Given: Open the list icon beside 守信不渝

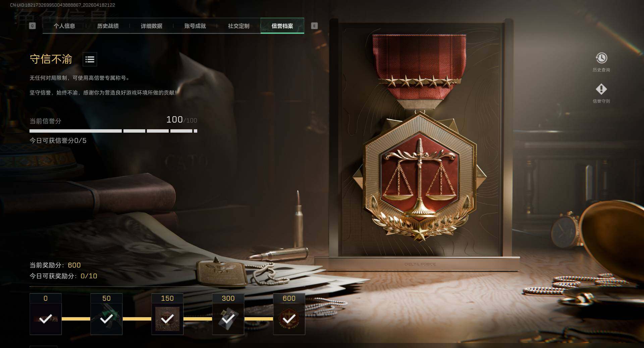Looking at the screenshot, I should (x=90, y=60).
